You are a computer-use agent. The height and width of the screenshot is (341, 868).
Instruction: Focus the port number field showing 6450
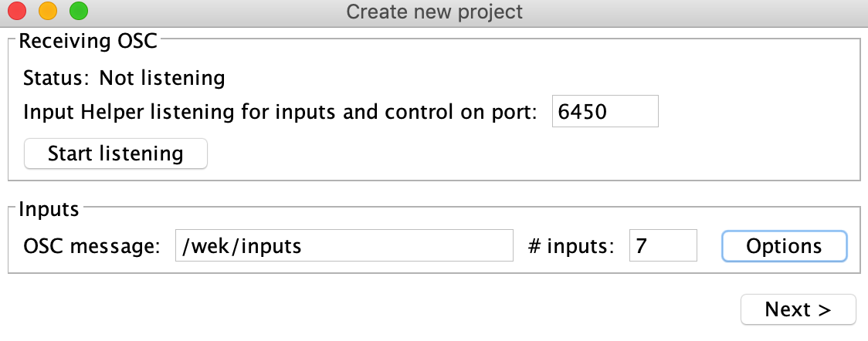click(605, 111)
